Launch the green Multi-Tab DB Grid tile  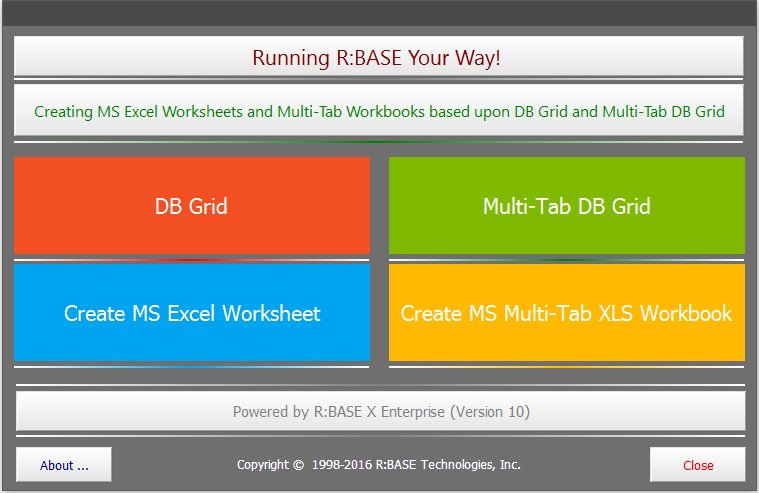(x=566, y=206)
